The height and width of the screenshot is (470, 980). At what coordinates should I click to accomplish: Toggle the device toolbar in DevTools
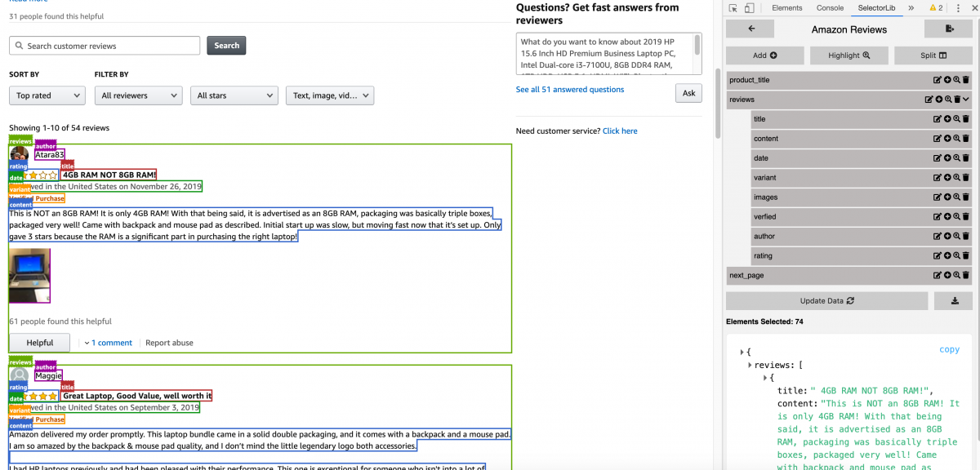coord(749,7)
